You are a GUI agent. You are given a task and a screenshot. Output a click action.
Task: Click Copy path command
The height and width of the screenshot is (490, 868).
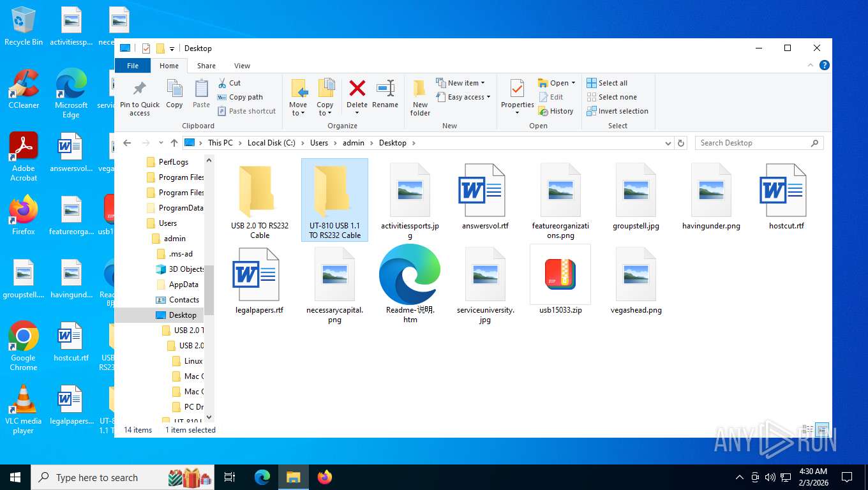[240, 97]
